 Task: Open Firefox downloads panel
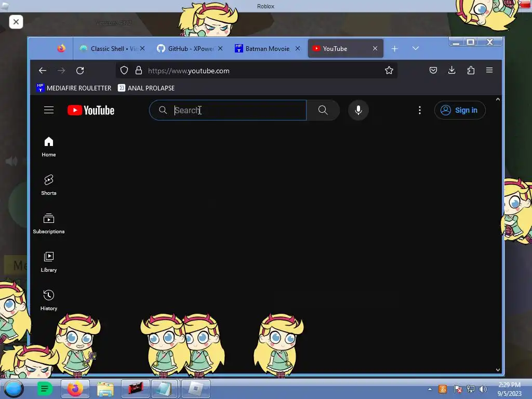451,70
